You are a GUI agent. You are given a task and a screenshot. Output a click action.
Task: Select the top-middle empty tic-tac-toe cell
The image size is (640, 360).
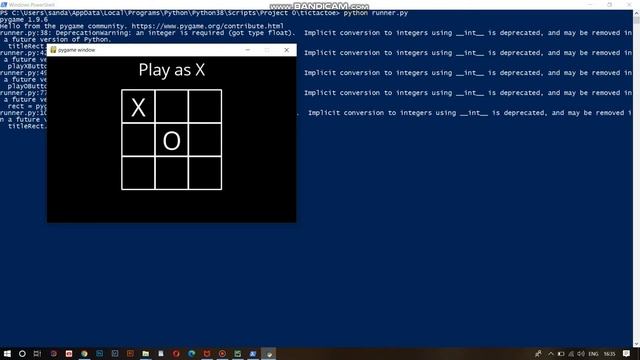tap(171, 106)
